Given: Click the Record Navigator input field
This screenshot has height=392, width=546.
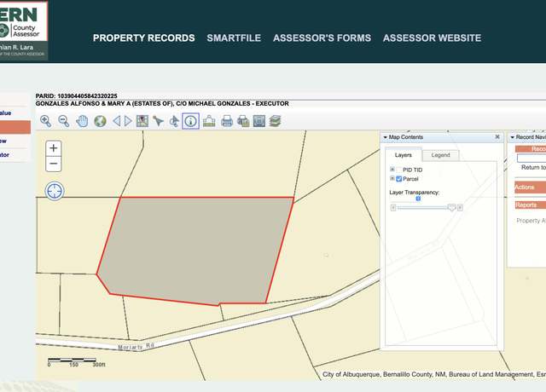Looking at the screenshot, I should (531, 159).
